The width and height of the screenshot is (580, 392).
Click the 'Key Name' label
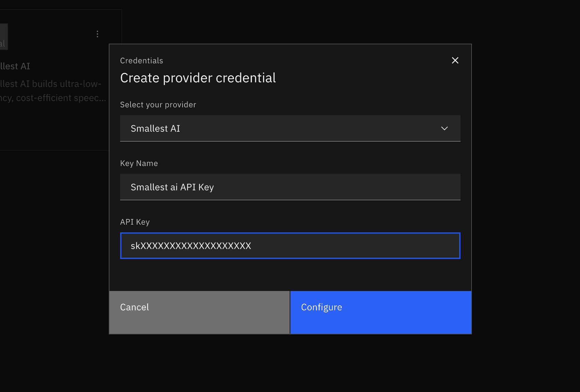pyautogui.click(x=139, y=163)
